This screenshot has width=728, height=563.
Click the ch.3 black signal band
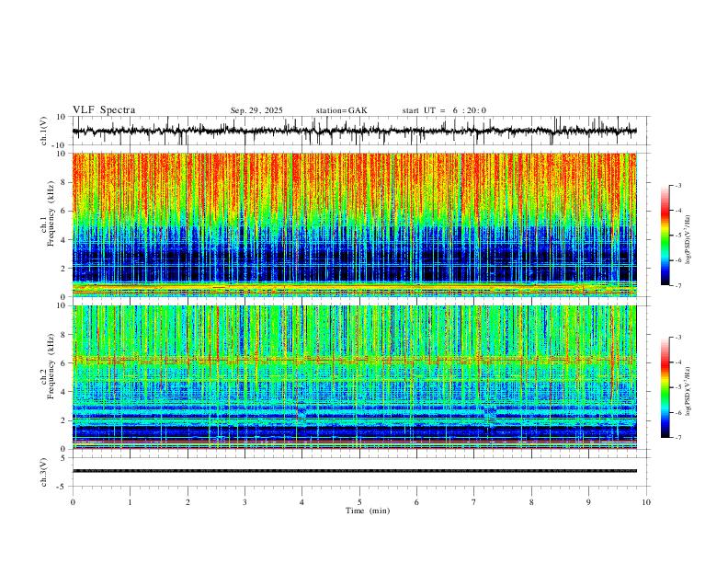point(355,471)
